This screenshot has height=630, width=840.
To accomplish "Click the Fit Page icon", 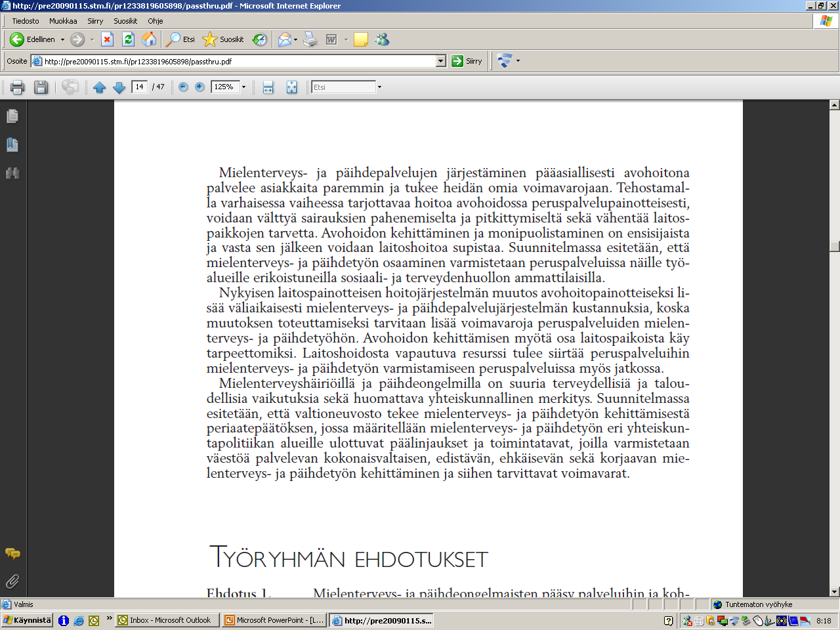I will (x=292, y=87).
